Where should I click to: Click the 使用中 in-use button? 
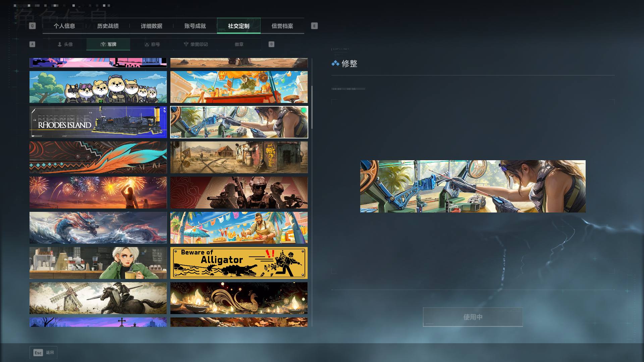coord(473,317)
